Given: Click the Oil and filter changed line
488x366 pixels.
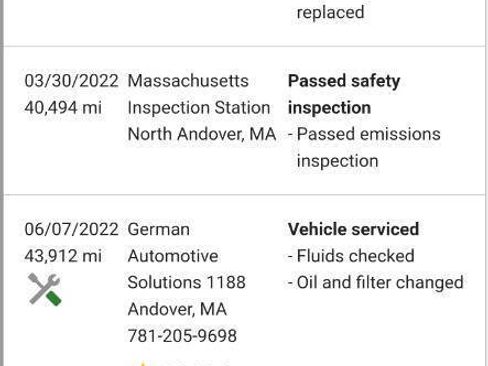Looking at the screenshot, I should (x=376, y=283).
